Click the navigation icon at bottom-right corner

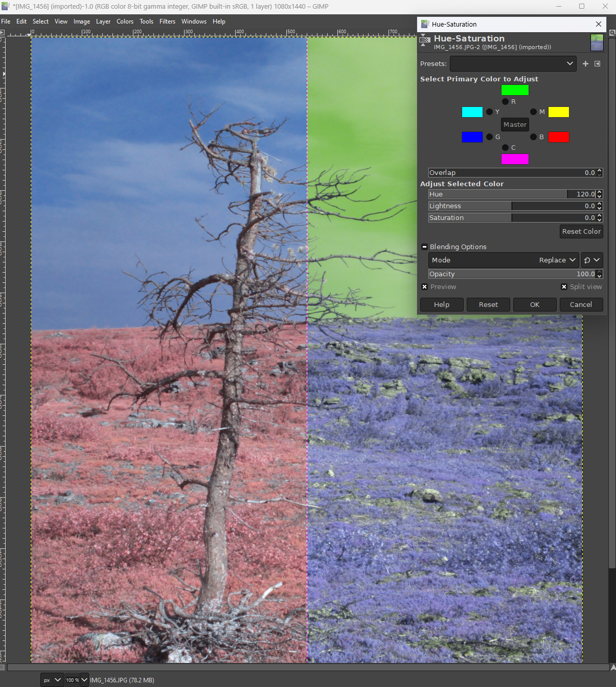click(x=612, y=667)
